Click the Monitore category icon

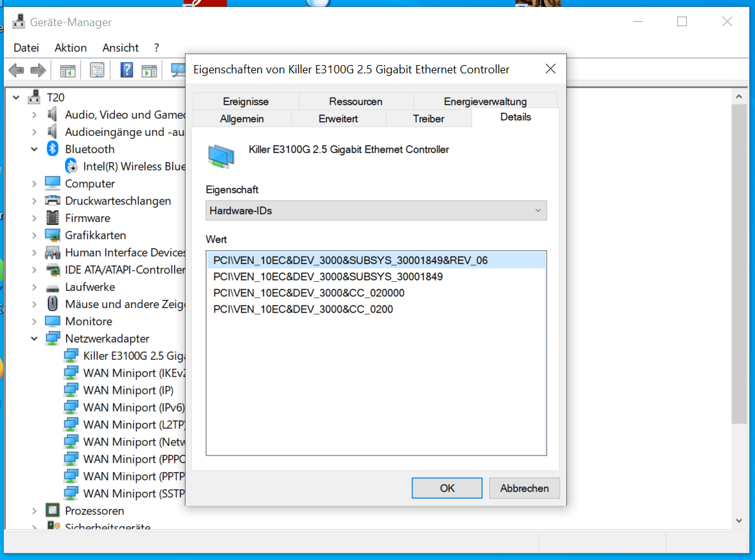[52, 321]
